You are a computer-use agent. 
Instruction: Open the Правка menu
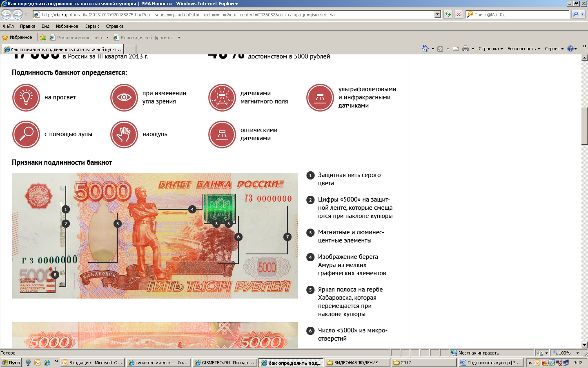point(27,26)
